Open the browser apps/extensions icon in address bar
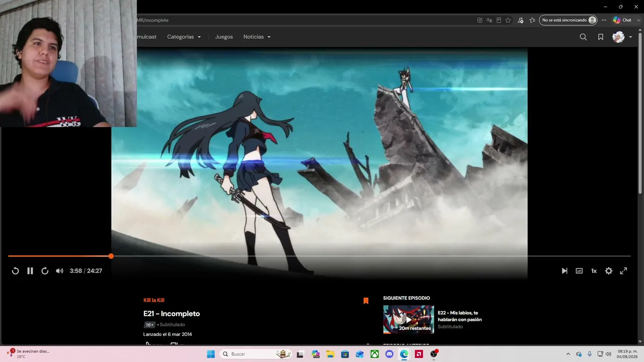The width and height of the screenshot is (644, 362). coord(480,20)
